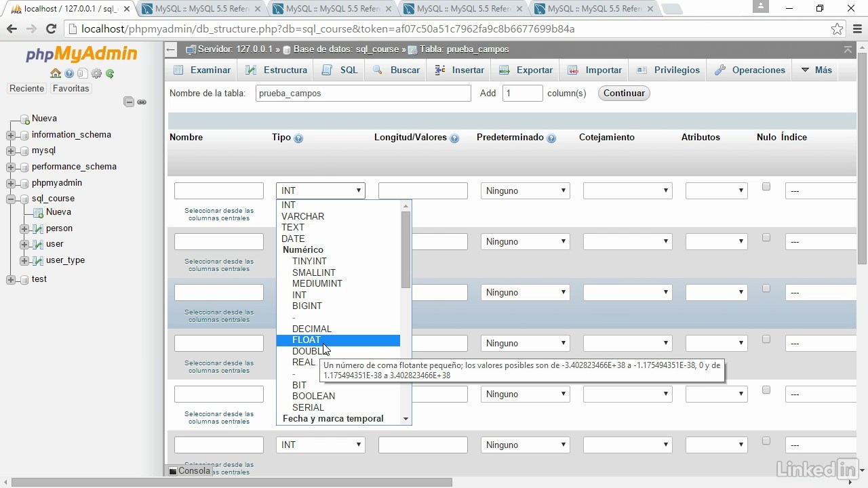This screenshot has width=868, height=488.
Task: Tick the Nulo checkbox in the fifth row
Action: pyautogui.click(x=766, y=390)
